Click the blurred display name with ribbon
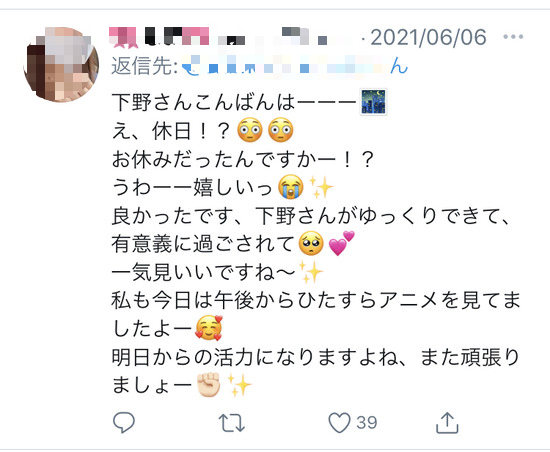The image size is (550, 452). click(x=159, y=37)
